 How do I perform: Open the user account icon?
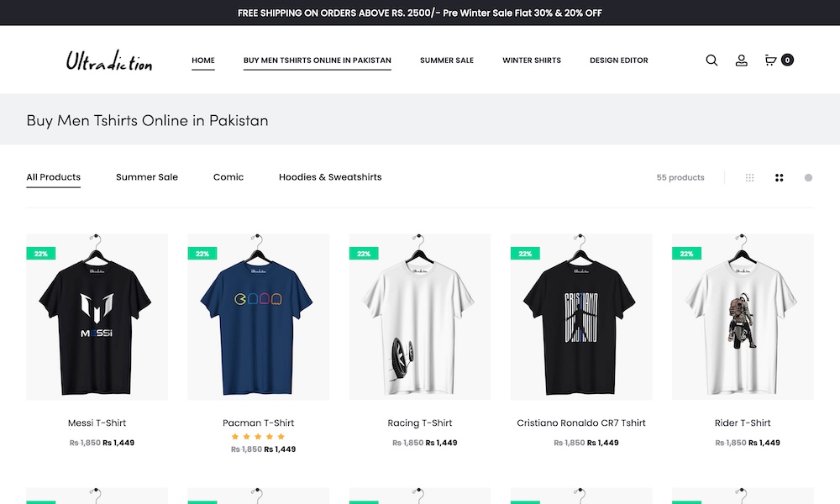[x=742, y=60]
